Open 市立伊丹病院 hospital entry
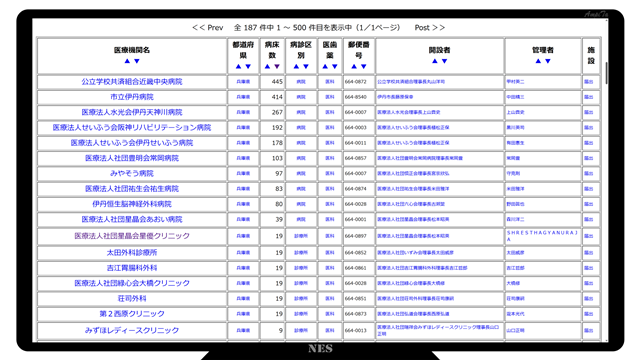Screen dimensions: 640x360 (132, 97)
